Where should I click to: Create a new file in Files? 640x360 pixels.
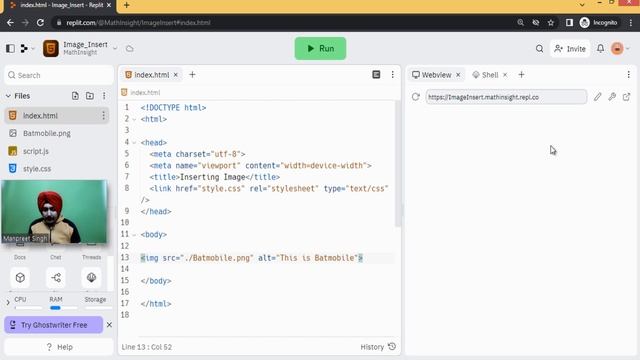75,96
